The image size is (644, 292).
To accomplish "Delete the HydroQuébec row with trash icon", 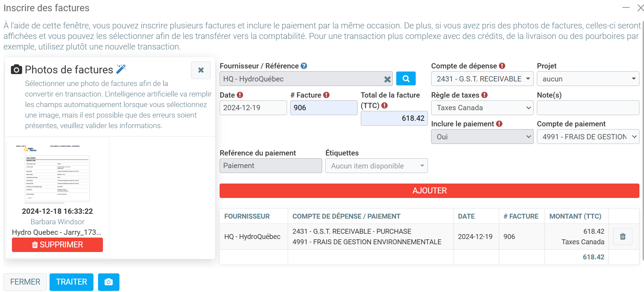I will 623,237.
